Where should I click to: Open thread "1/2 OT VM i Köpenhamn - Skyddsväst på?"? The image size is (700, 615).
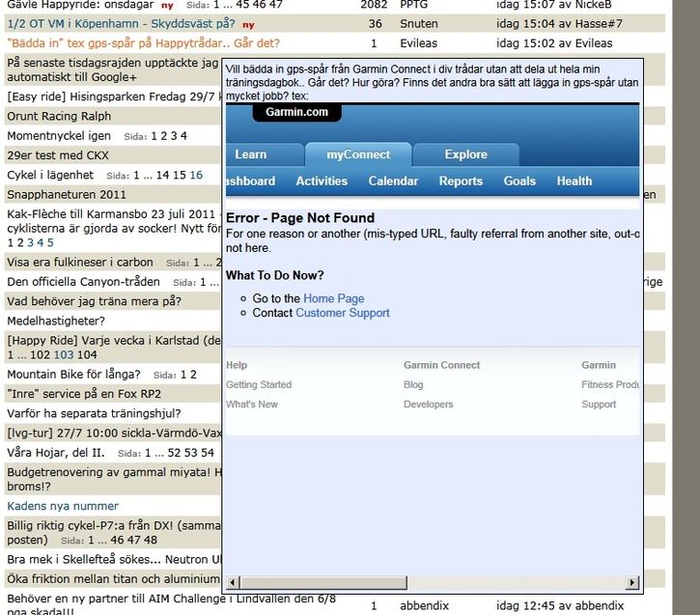[121, 23]
